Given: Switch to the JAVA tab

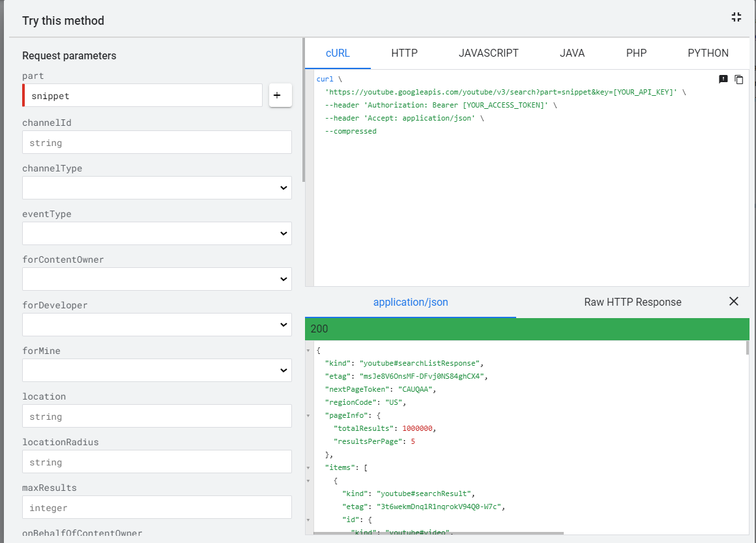Looking at the screenshot, I should point(572,53).
